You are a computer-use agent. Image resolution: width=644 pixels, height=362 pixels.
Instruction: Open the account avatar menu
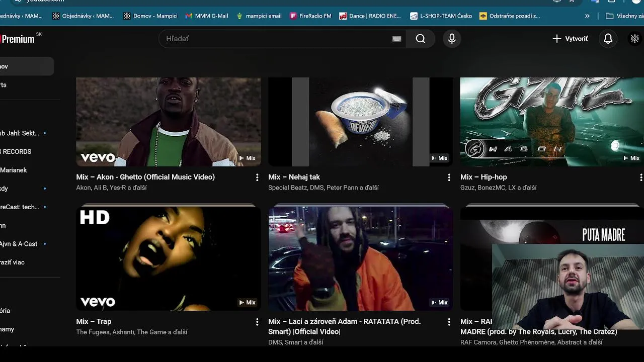pos(635,39)
